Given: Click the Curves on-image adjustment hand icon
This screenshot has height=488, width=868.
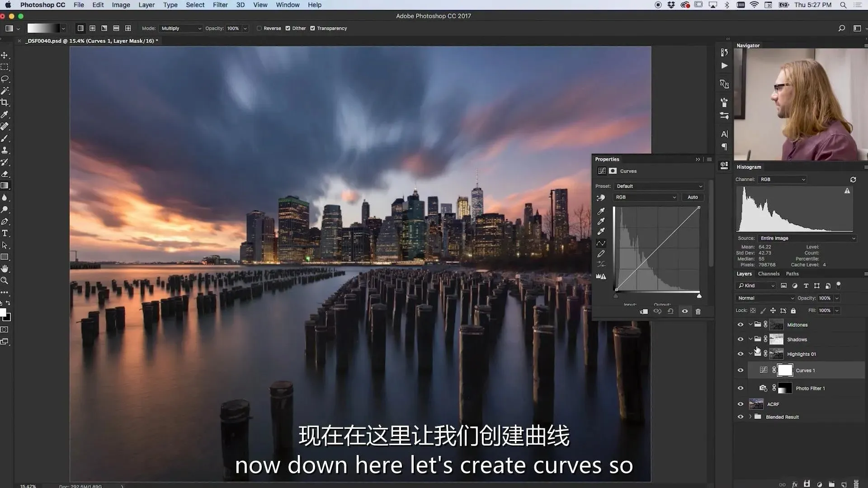Looking at the screenshot, I should (601, 197).
